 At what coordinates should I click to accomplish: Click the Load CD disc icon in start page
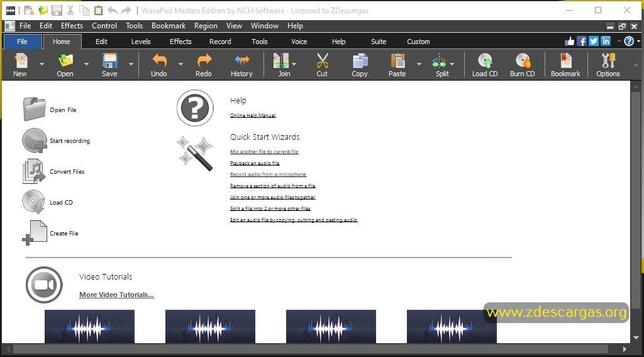[x=34, y=202]
